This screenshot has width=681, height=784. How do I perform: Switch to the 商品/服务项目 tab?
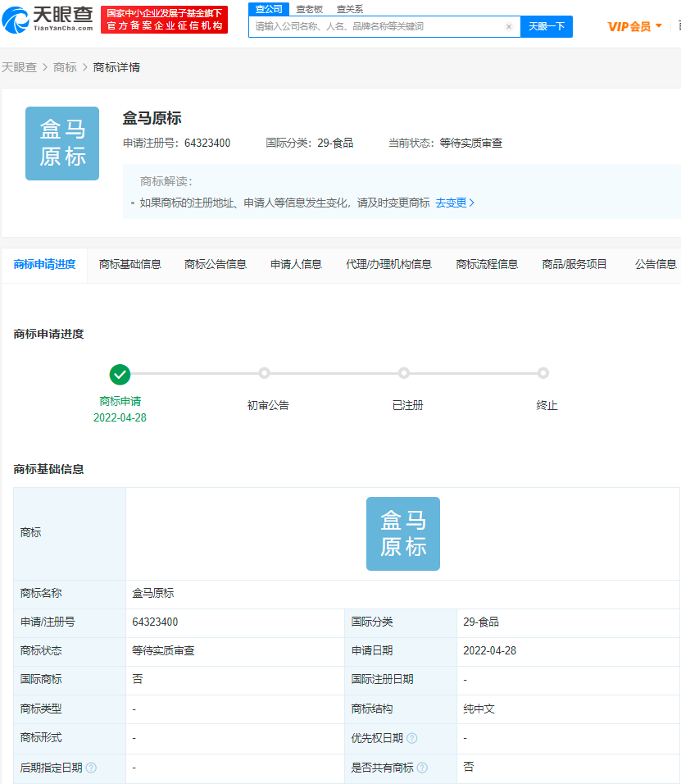point(574,265)
